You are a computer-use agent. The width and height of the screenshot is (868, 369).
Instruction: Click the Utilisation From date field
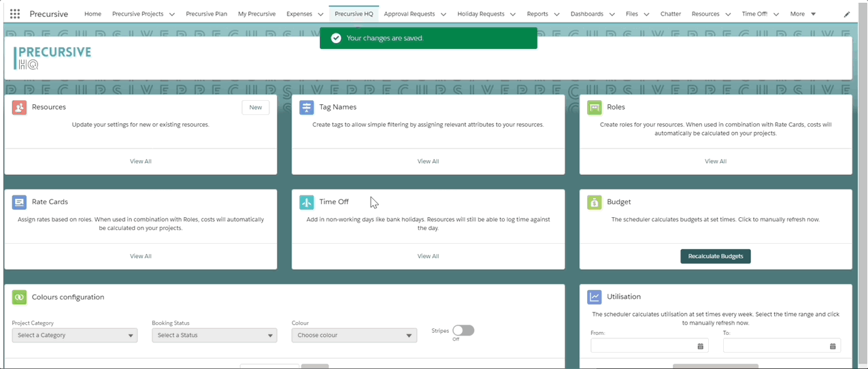650,346
